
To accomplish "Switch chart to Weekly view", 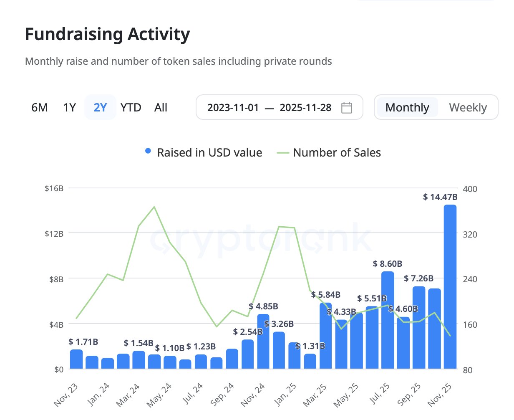I will pos(468,108).
